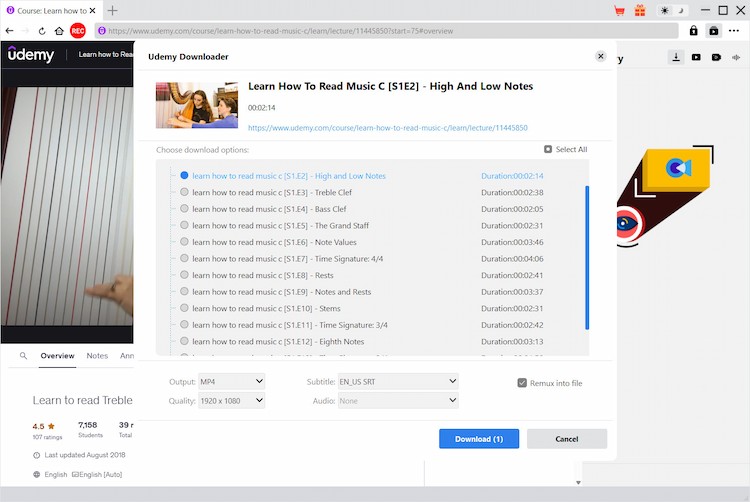Viewport: 750px width, 502px height.
Task: Open the Subtitle EN_US SRT dropdown
Action: pos(398,382)
